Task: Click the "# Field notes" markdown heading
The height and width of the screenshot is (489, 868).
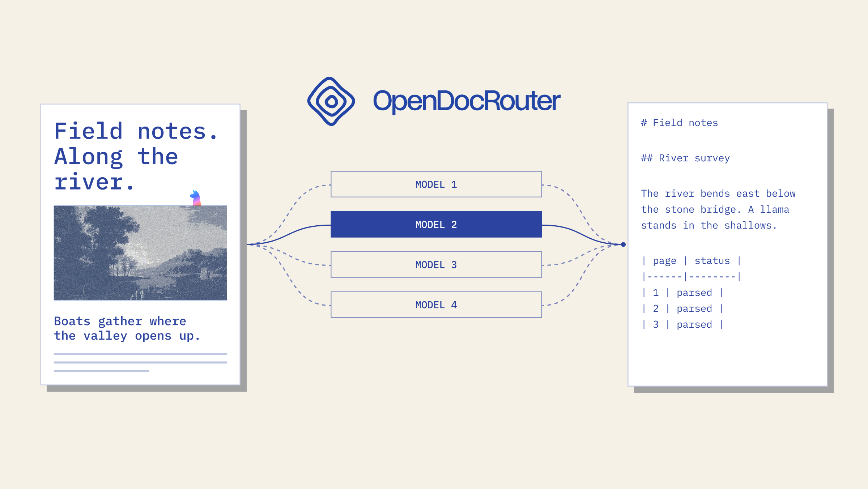Action: [679, 123]
